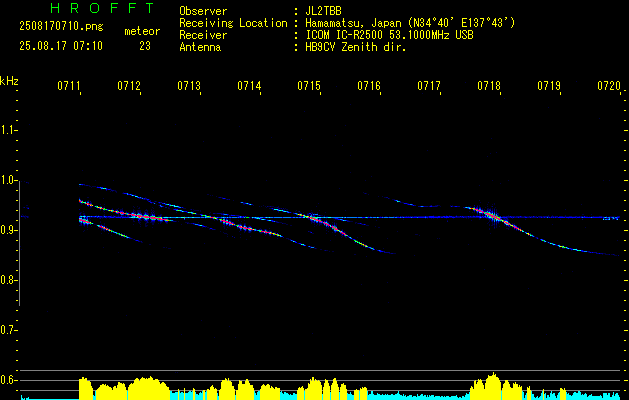The image size is (629, 400).
Task: Click the 0718 time axis marker
Action: point(489,85)
